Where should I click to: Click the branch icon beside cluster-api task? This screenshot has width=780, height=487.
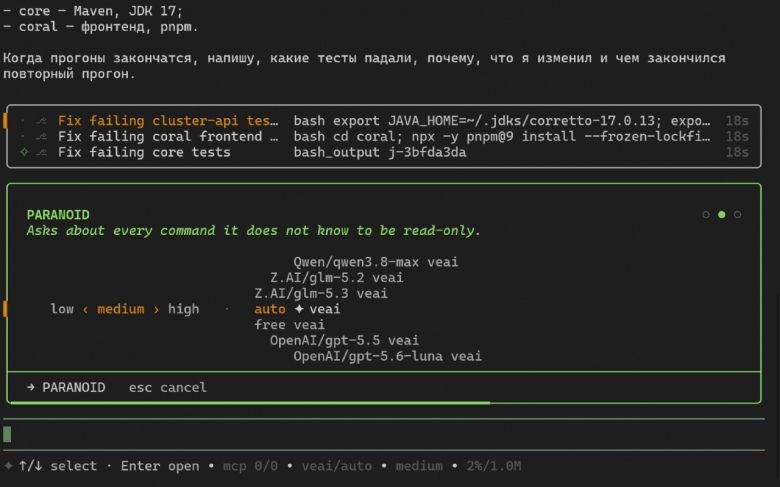[42, 121]
